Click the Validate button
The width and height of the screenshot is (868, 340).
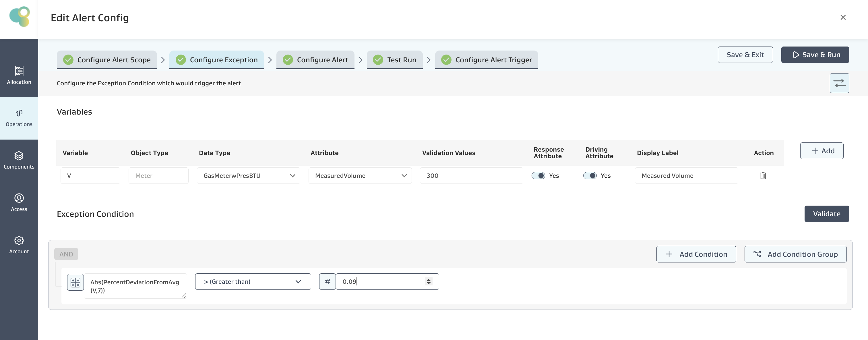click(826, 214)
